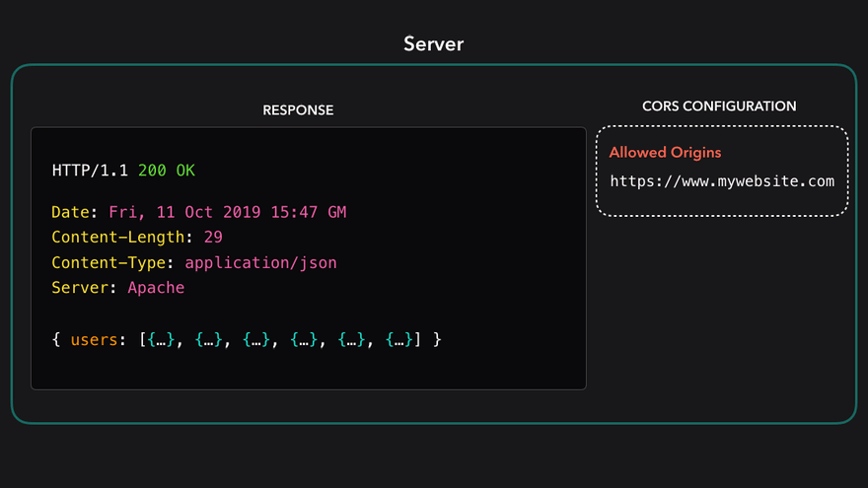Select the Content-Length value 29
Image resolution: width=868 pixels, height=488 pixels.
(213, 238)
